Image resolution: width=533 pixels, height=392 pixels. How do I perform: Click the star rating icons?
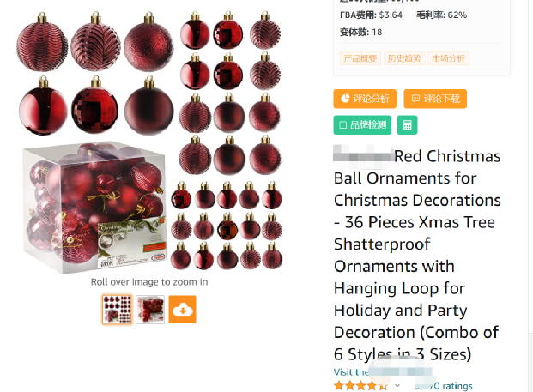click(361, 386)
